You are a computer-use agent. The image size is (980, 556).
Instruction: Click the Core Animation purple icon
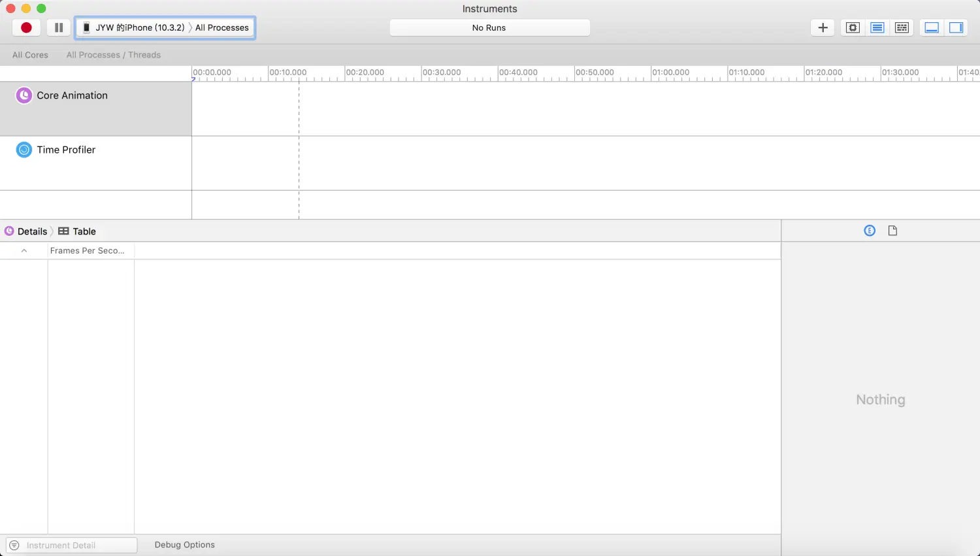24,95
